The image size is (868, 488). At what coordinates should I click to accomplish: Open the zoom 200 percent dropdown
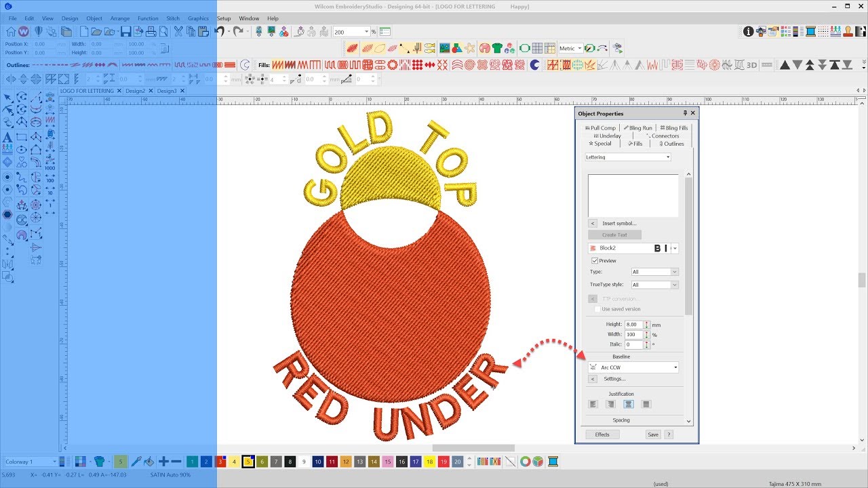367,32
